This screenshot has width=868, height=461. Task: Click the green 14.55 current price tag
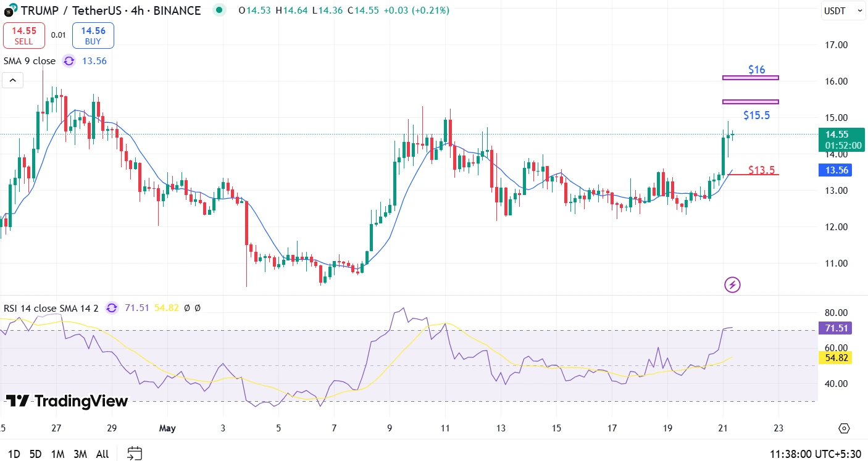click(841, 140)
